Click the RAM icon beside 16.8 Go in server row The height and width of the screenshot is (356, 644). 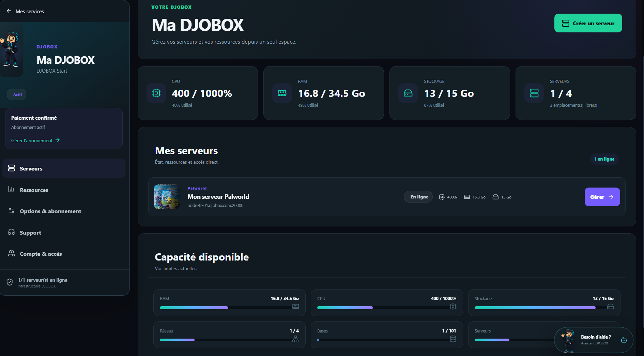click(x=467, y=197)
